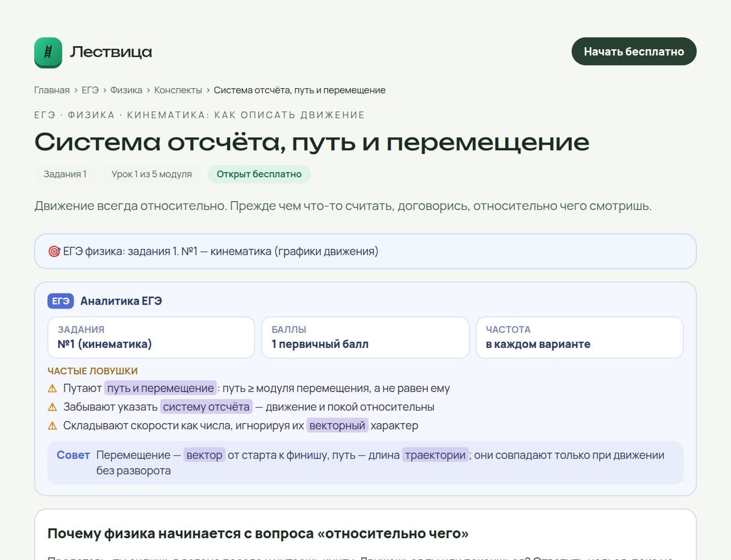Select the Задания №1 (кинематика) card
This screenshot has height=560, width=731.
click(151, 338)
